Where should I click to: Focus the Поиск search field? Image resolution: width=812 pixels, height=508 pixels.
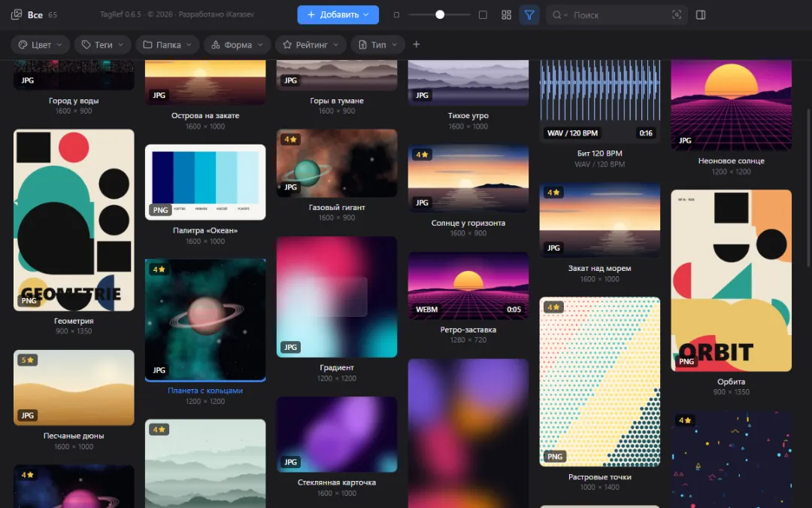(x=617, y=15)
